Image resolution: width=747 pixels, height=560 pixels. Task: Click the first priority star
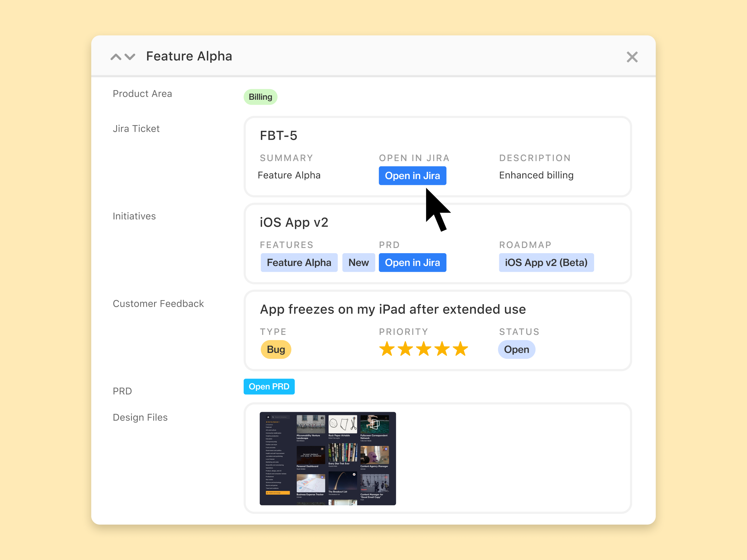click(387, 349)
